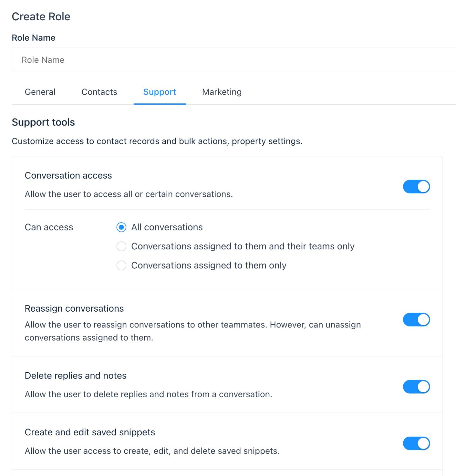This screenshot has width=456, height=476.
Task: Click the 'All conversations' label text
Action: tap(167, 227)
